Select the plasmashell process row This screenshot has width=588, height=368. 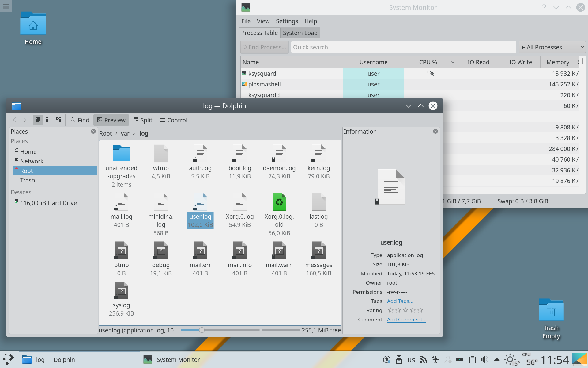click(410, 84)
